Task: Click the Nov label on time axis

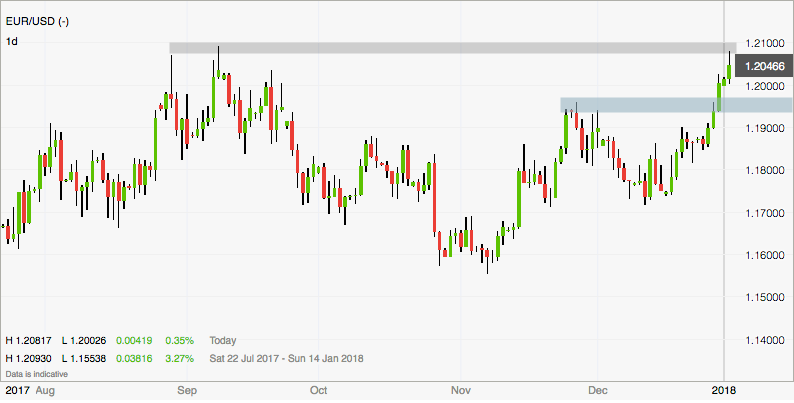Action: click(x=461, y=390)
